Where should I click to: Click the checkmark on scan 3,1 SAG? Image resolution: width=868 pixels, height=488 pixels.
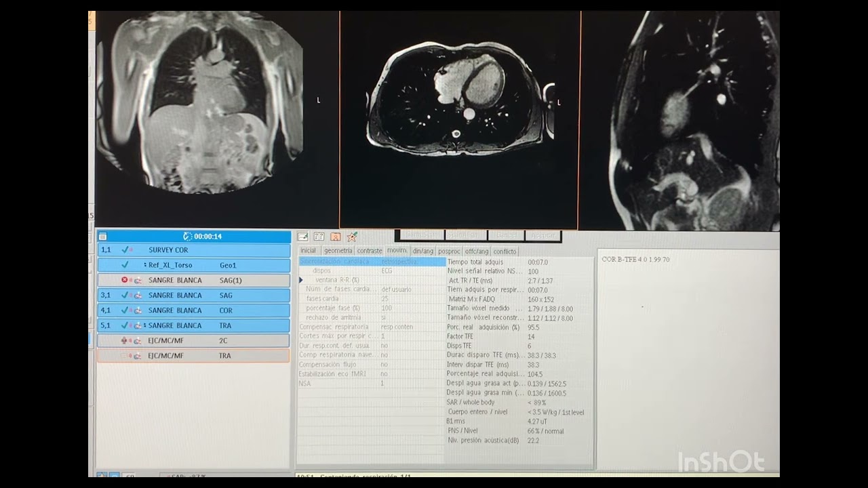click(124, 296)
